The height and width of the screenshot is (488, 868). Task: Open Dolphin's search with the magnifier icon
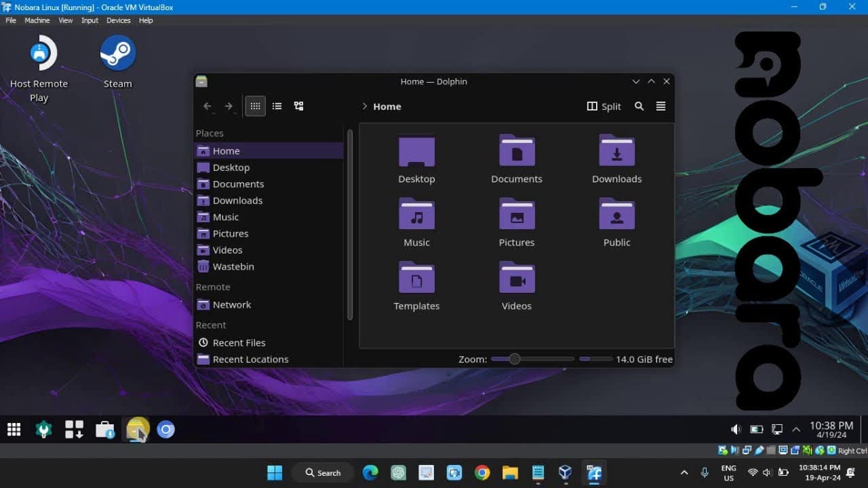pos(639,106)
